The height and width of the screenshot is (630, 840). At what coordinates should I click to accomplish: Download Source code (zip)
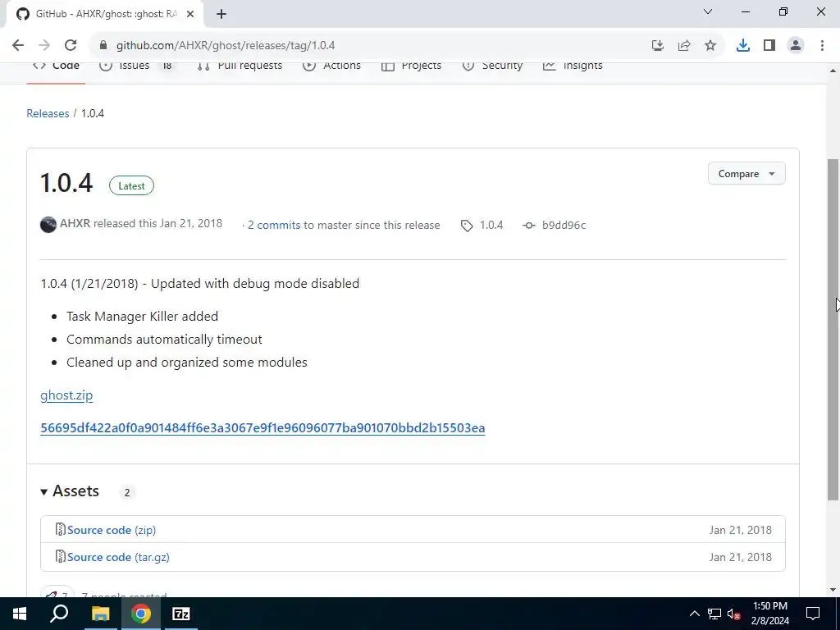(112, 531)
